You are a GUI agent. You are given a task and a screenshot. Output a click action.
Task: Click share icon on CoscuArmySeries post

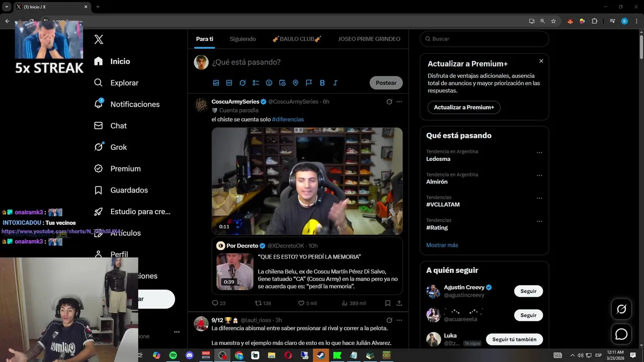coord(399,303)
